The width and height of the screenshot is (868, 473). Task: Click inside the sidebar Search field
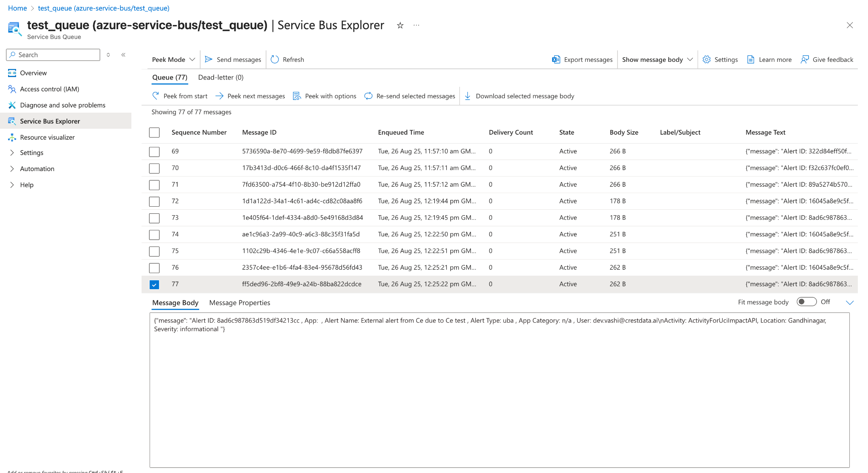point(53,55)
